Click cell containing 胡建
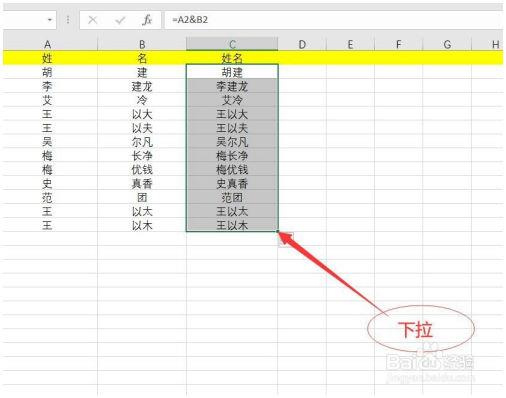 (232, 72)
